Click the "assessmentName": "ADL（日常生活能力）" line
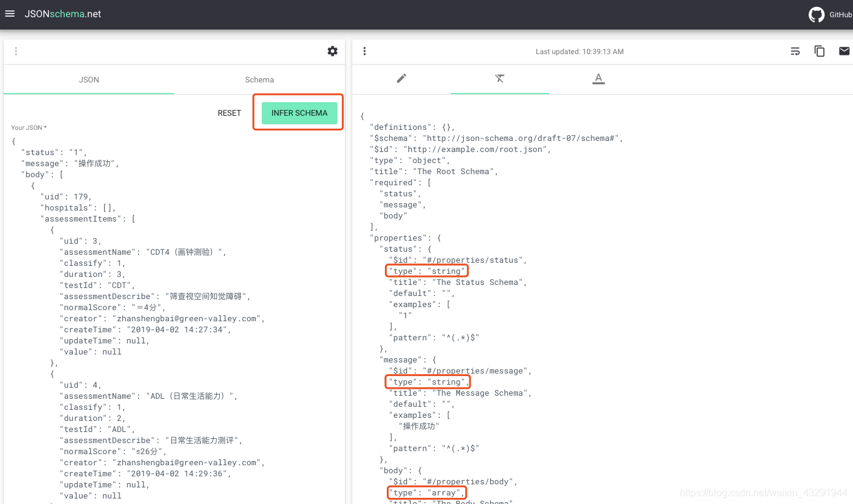The image size is (853, 504). [x=148, y=396]
